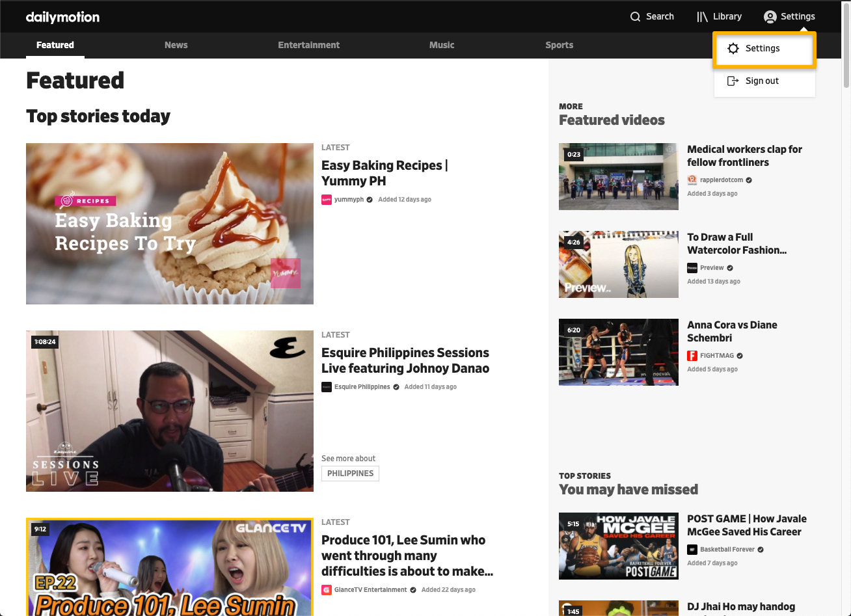This screenshot has width=851, height=616.
Task: Click the Esquire Philippines channel name
Action: (x=362, y=387)
